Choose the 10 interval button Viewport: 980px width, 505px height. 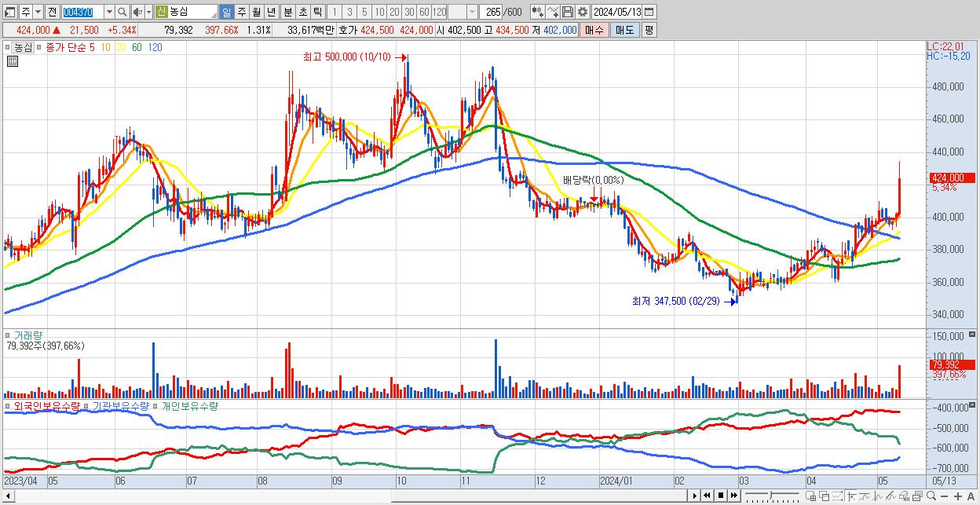(x=379, y=12)
